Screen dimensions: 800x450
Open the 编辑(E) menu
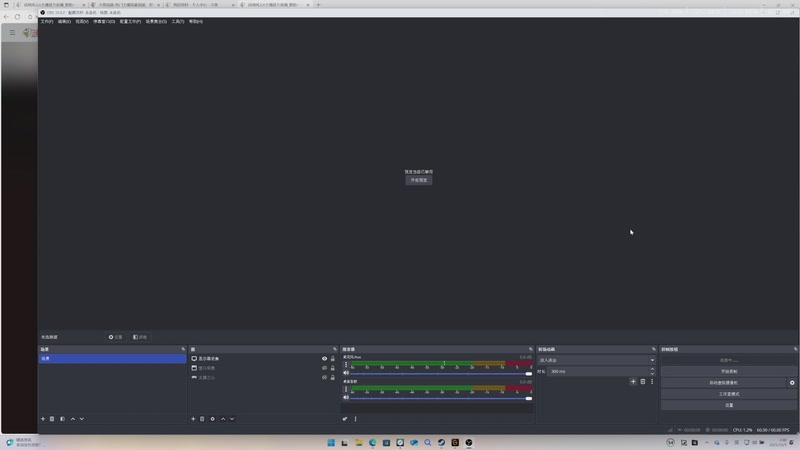click(x=64, y=21)
